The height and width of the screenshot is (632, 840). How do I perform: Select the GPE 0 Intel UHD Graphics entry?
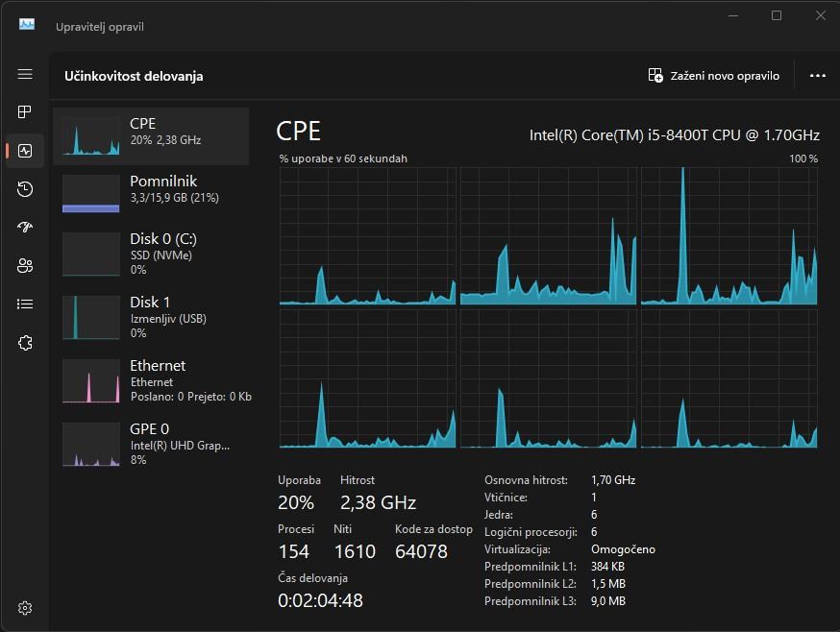[x=151, y=444]
